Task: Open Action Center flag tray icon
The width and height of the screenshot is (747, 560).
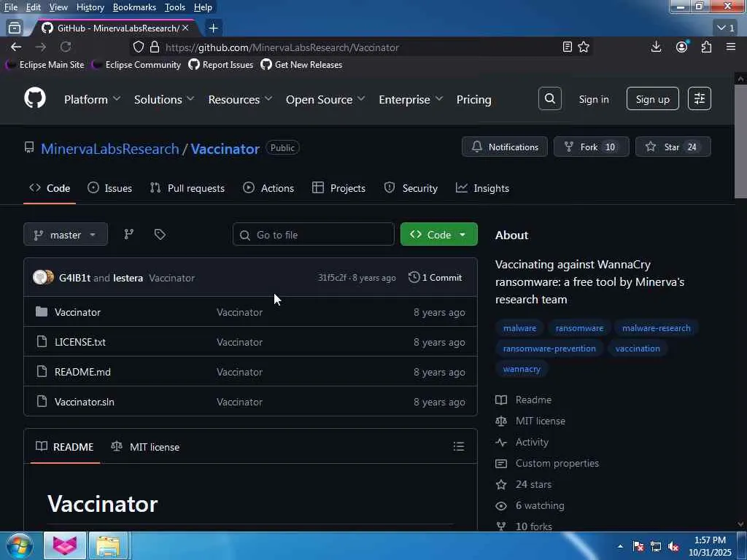Action: tap(638, 546)
